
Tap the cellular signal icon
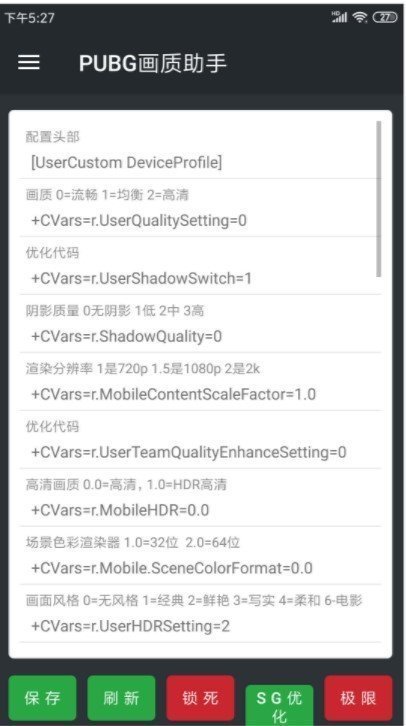point(340,17)
